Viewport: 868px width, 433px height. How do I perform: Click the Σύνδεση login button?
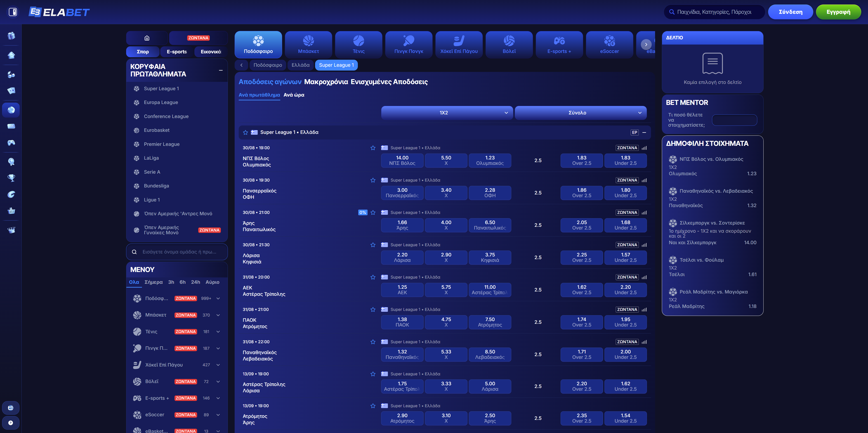790,12
